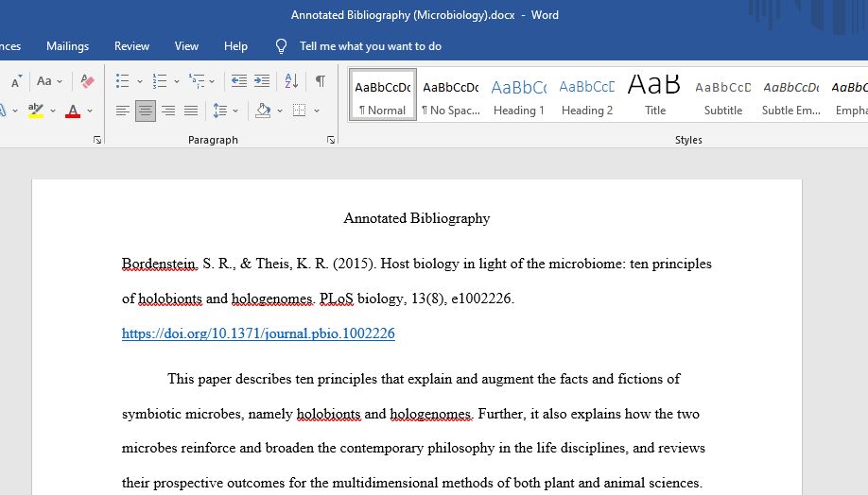This screenshot has width=868, height=495.
Task: Click the Shading paint bucket icon
Action: pos(263,111)
